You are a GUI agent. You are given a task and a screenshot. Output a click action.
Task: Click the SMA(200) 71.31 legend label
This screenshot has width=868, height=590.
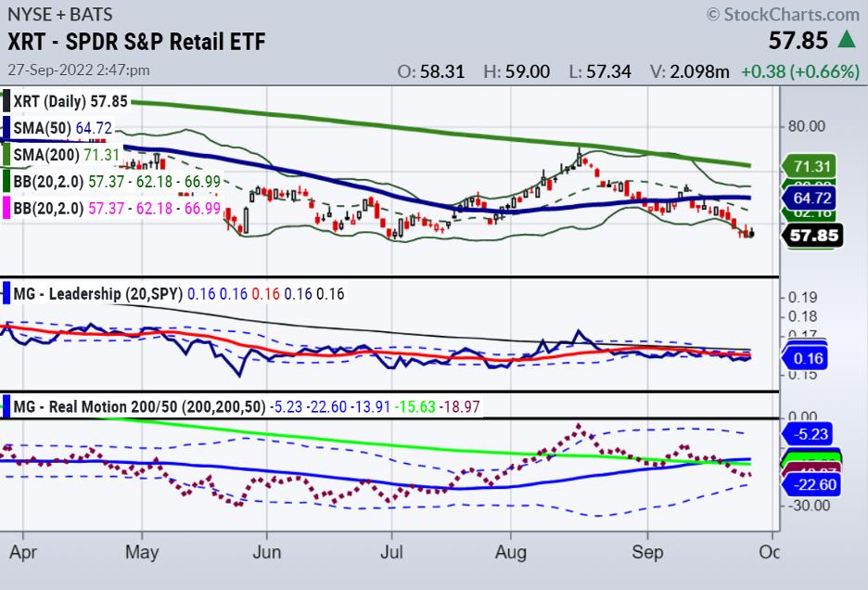[x=67, y=155]
